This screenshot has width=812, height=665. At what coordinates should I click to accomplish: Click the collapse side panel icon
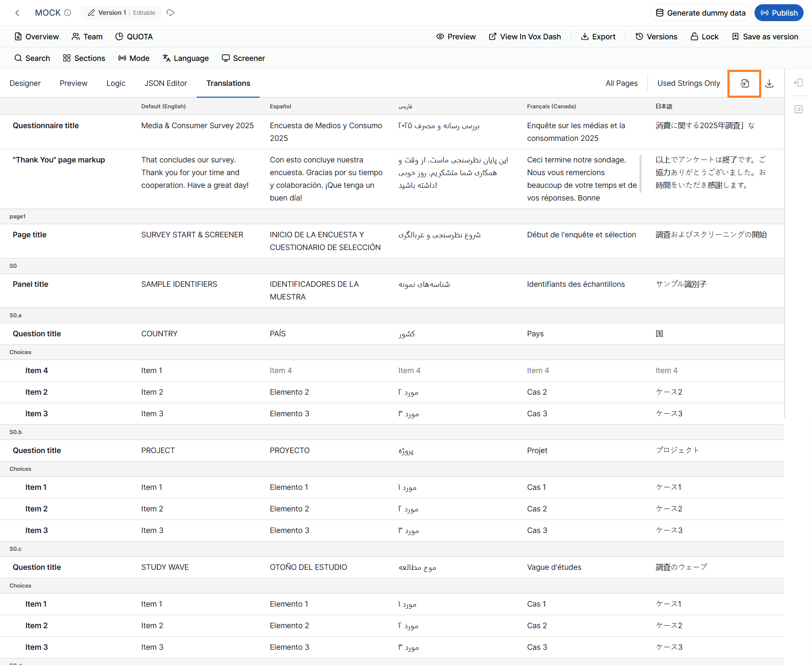[798, 82]
